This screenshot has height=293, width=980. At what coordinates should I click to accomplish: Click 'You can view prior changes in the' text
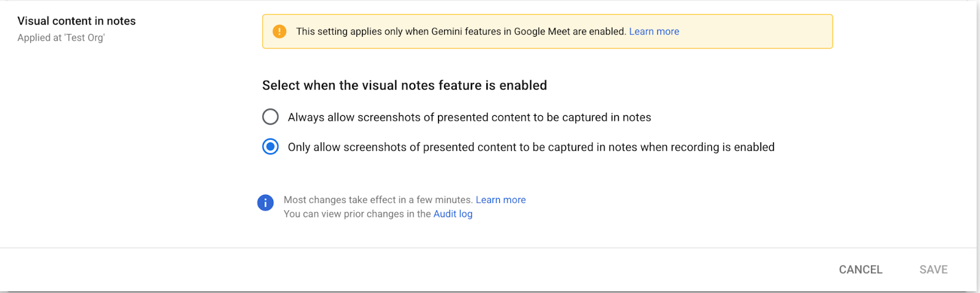(x=357, y=214)
